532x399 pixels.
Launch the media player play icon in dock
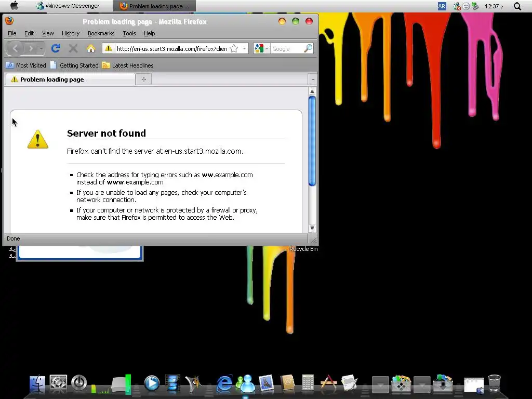[x=152, y=383]
